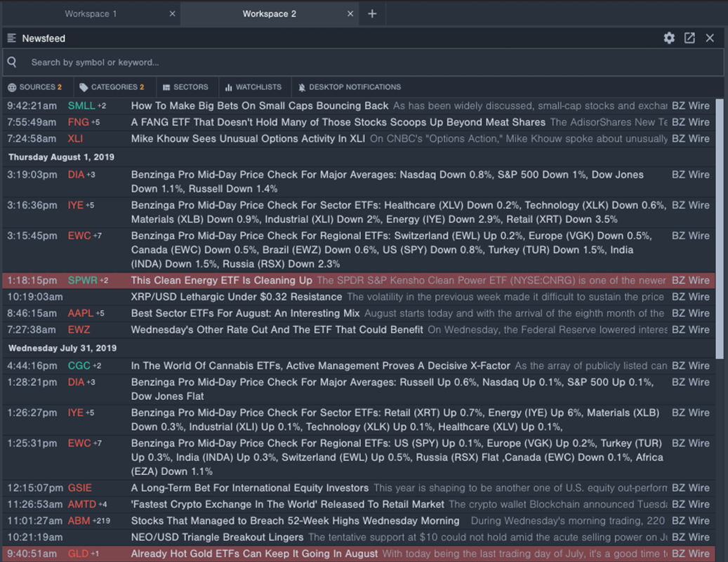Open 'Best Sector ETFs For August' headline

(245, 313)
